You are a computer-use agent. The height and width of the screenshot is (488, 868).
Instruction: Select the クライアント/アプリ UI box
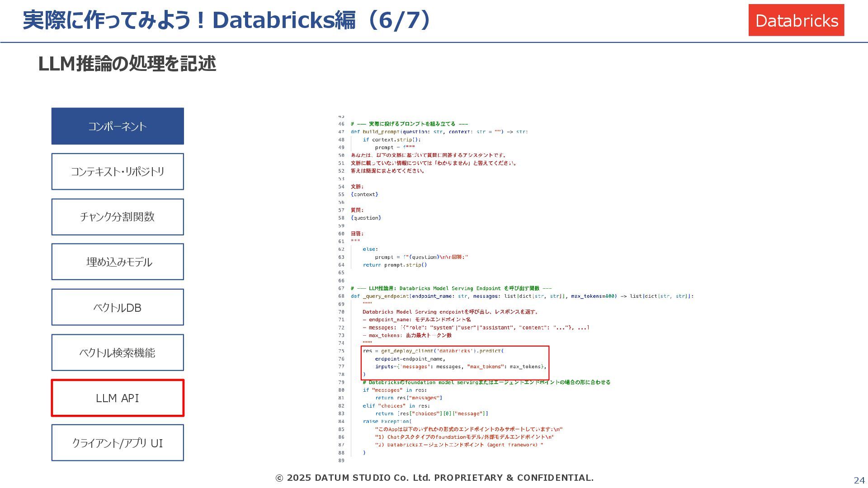(x=118, y=443)
